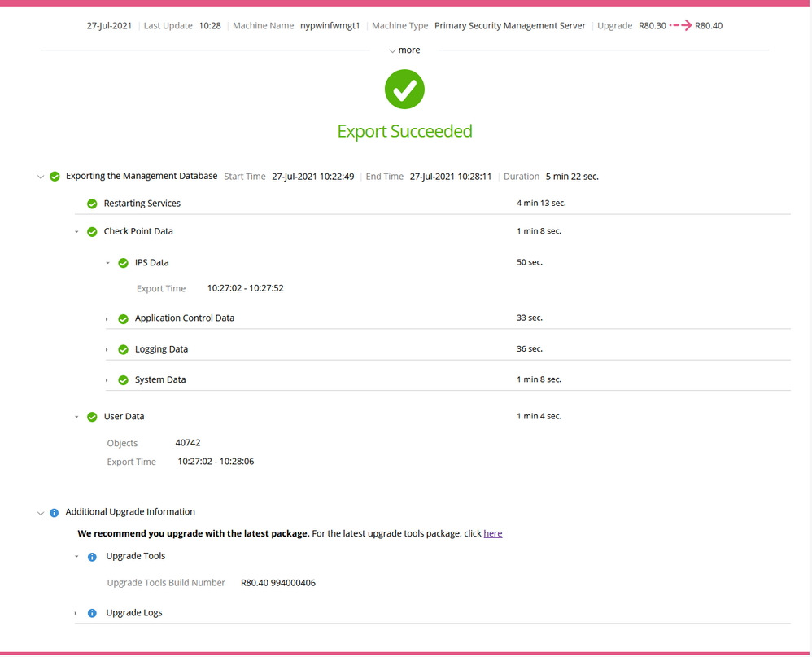The height and width of the screenshot is (657, 812).
Task: Expand the Upgrade Logs node
Action: coord(76,614)
